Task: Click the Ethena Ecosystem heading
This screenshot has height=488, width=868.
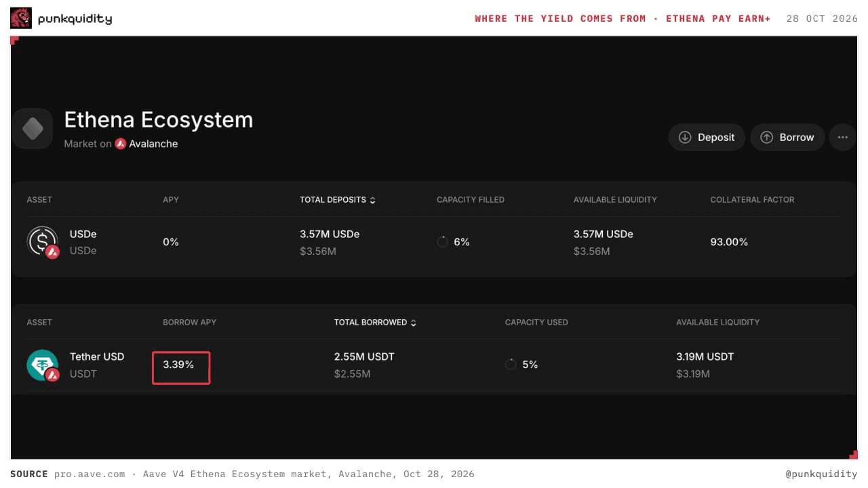Action: click(x=159, y=120)
